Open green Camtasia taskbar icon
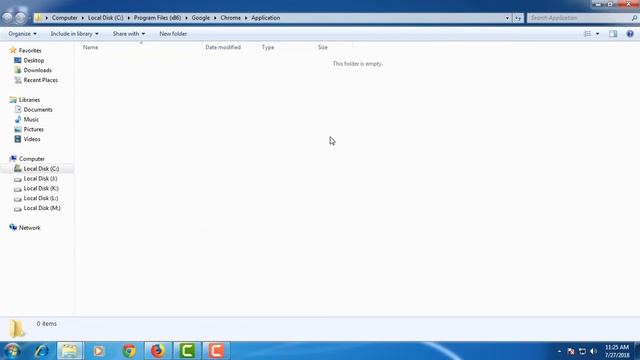Image resolution: width=640 pixels, height=360 pixels. [x=187, y=351]
